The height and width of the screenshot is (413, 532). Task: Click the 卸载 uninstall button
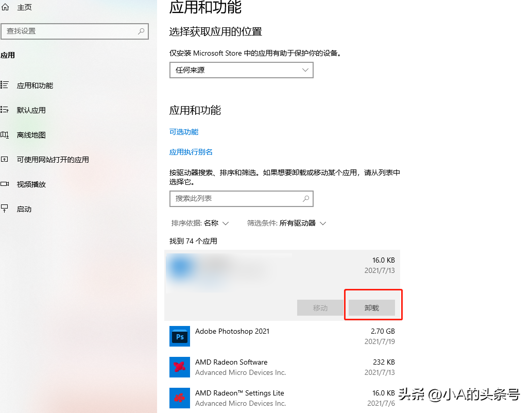[371, 307]
